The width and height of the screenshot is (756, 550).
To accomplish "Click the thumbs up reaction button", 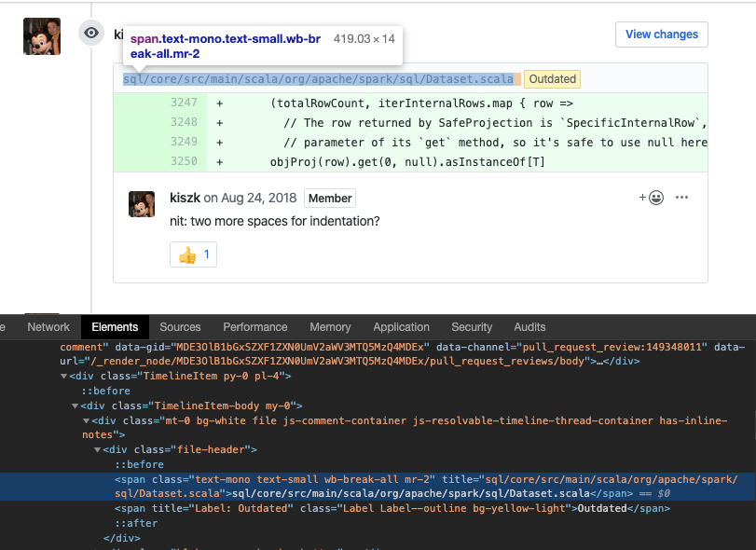I will tap(193, 254).
